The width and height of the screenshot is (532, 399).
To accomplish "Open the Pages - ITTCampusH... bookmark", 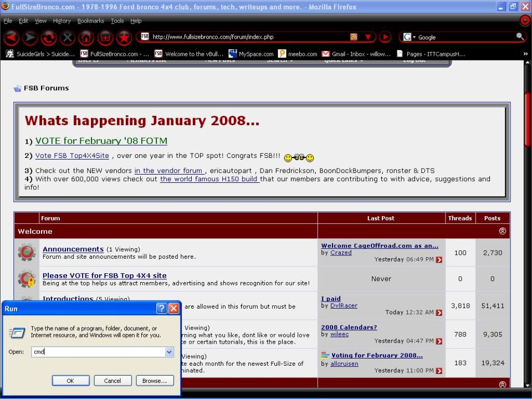I will tap(431, 54).
